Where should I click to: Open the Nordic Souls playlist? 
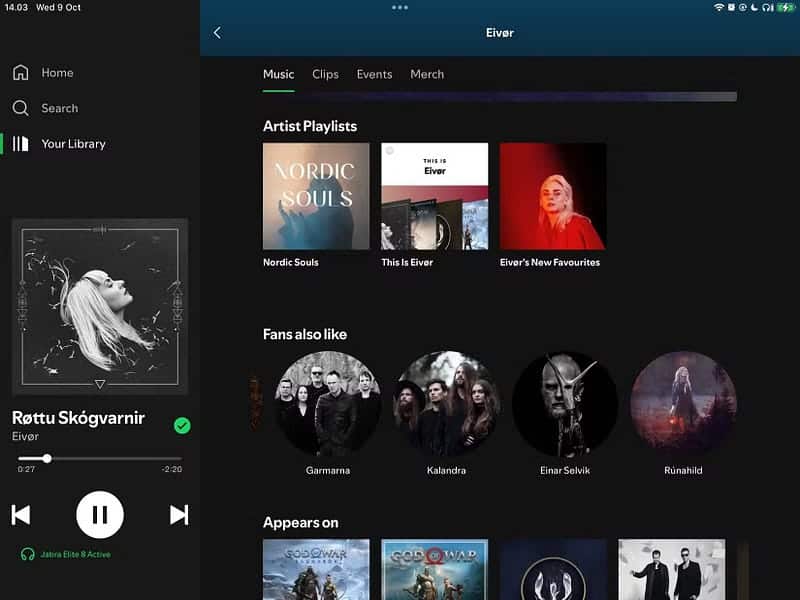coord(316,196)
